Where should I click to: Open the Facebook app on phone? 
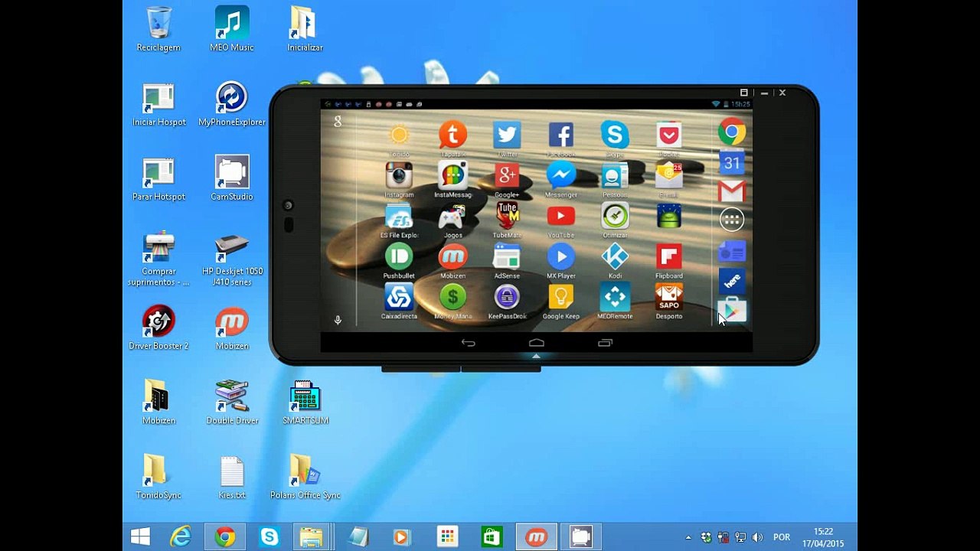[x=560, y=135]
